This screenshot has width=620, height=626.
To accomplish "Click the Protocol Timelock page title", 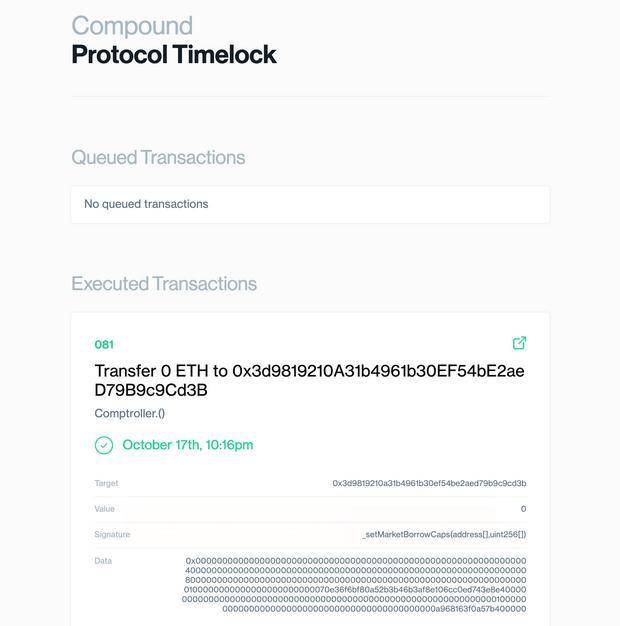I will tap(174, 54).
